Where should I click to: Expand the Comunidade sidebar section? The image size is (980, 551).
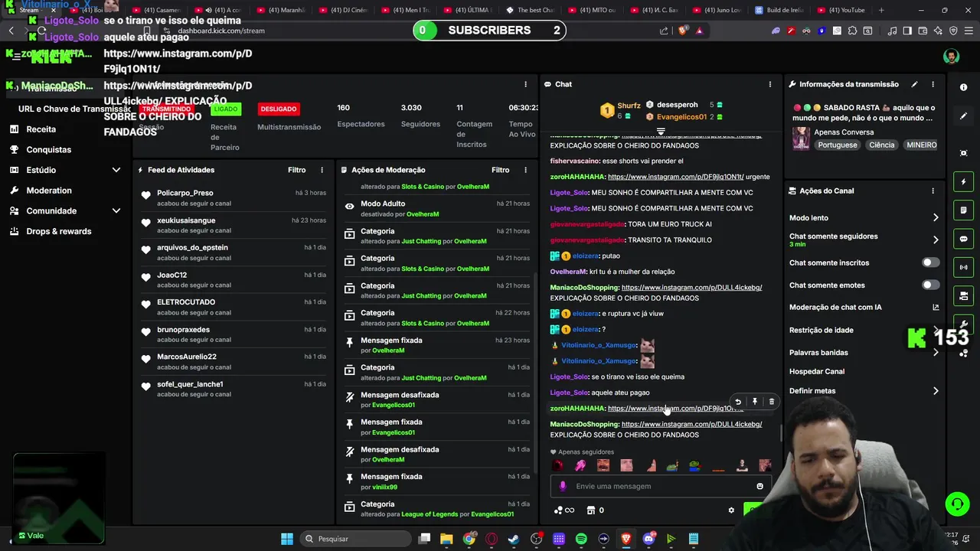coord(116,210)
